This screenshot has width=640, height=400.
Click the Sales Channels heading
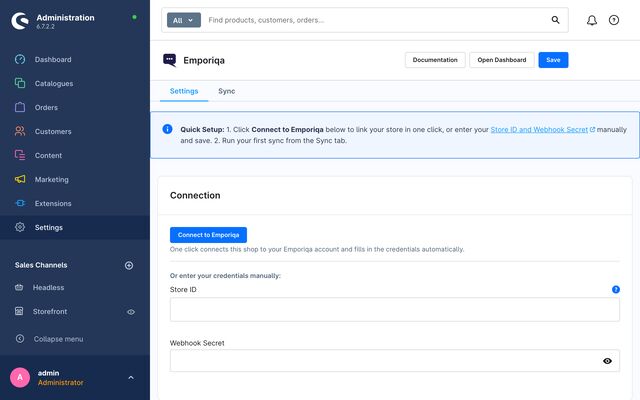point(41,265)
